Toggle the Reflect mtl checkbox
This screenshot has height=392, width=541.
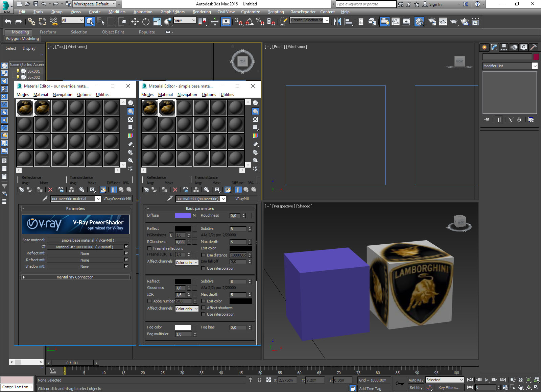126,253
